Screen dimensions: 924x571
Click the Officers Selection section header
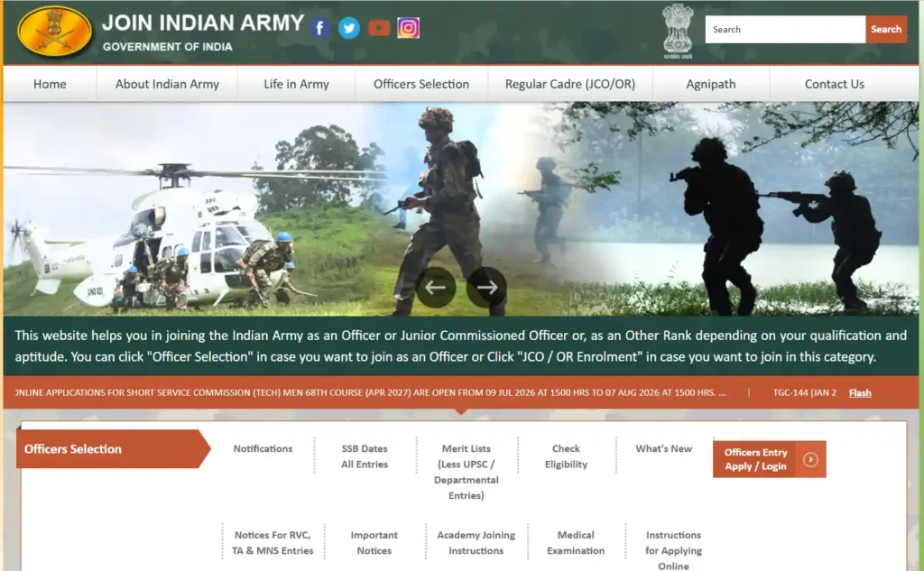(x=112, y=449)
